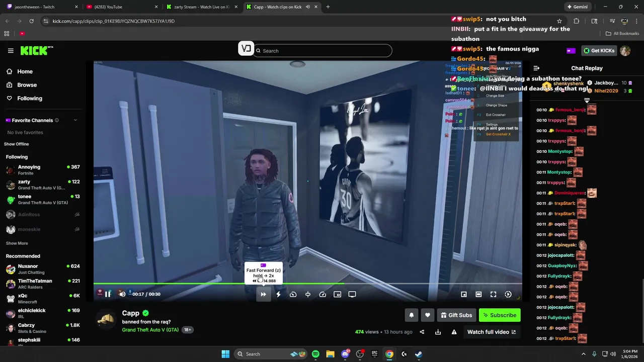Bookmark this page with star
Screen dimensions: 644x362
[x=559, y=21]
